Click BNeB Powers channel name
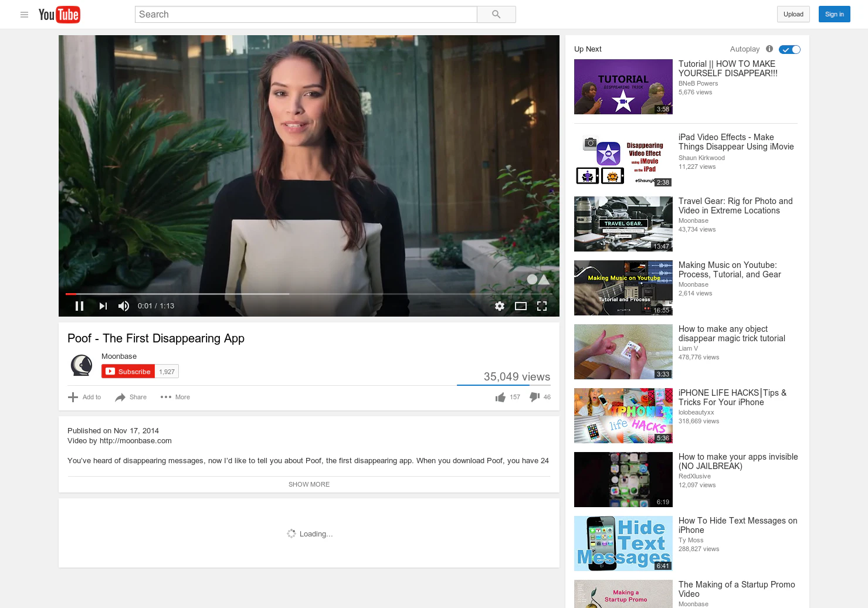 698,83
